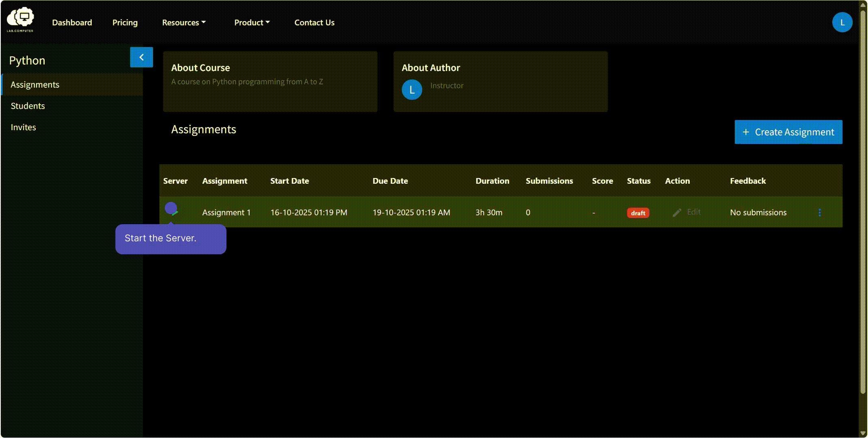Click the scrollbar down arrow
This screenshot has width=868, height=438.
863,434
